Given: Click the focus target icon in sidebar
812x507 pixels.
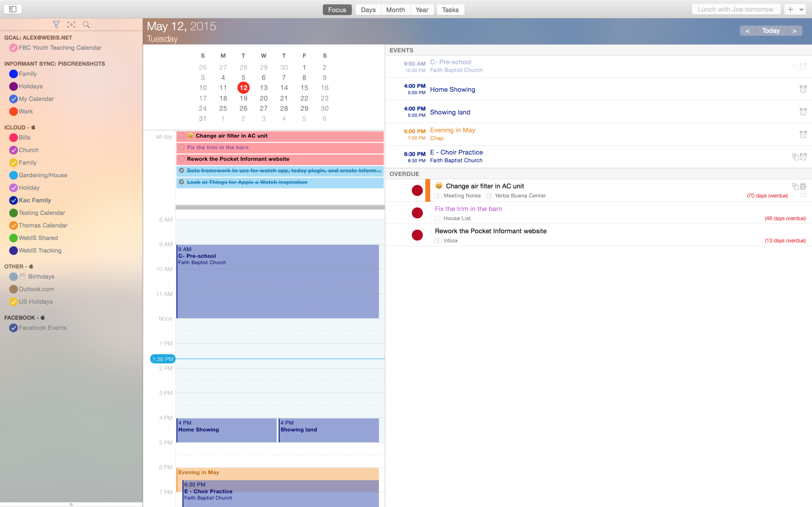Looking at the screenshot, I should [71, 24].
